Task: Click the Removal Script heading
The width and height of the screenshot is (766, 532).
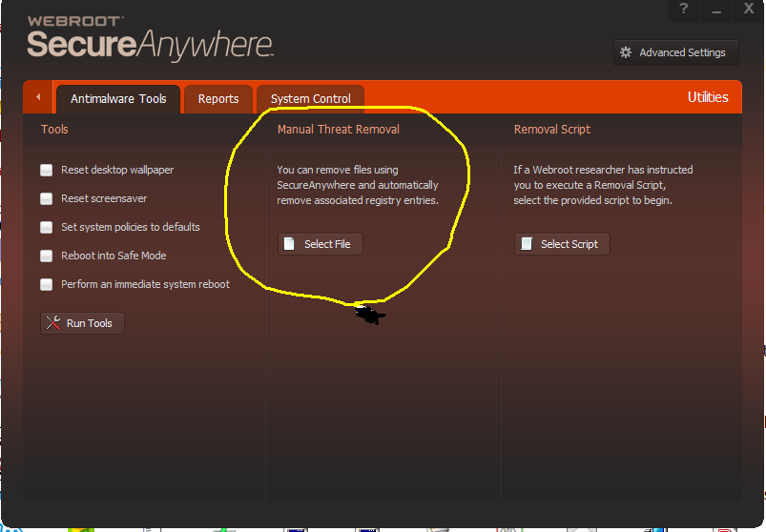Action: [x=552, y=130]
